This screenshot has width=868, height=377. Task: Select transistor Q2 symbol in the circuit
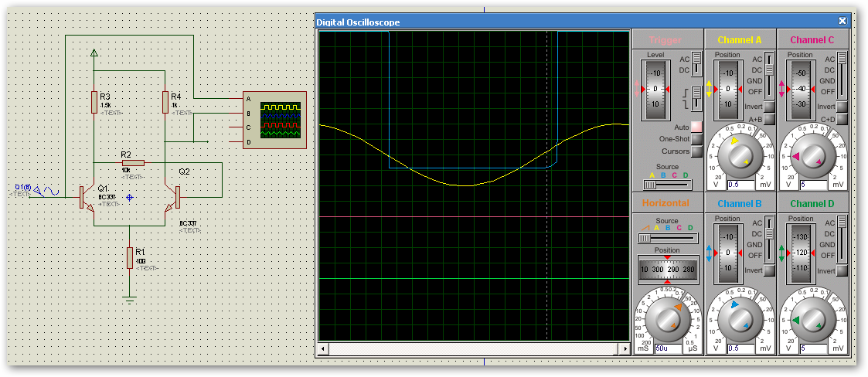click(175, 197)
